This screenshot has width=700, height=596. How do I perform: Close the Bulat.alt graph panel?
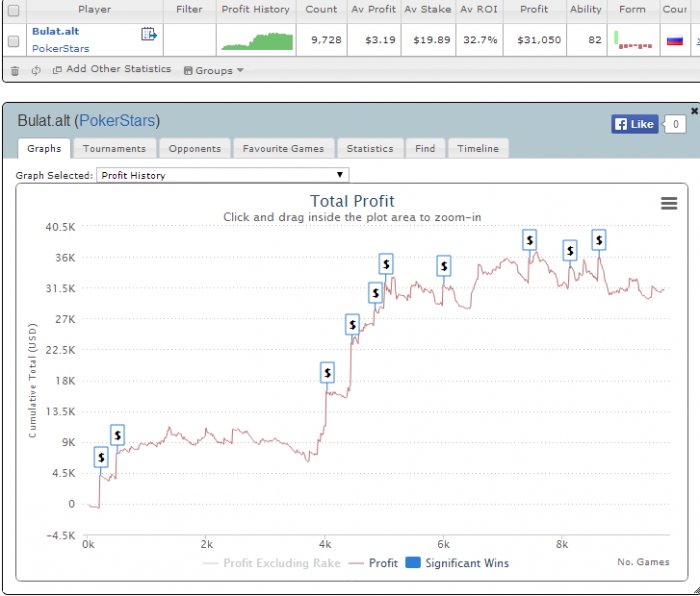coord(694,111)
